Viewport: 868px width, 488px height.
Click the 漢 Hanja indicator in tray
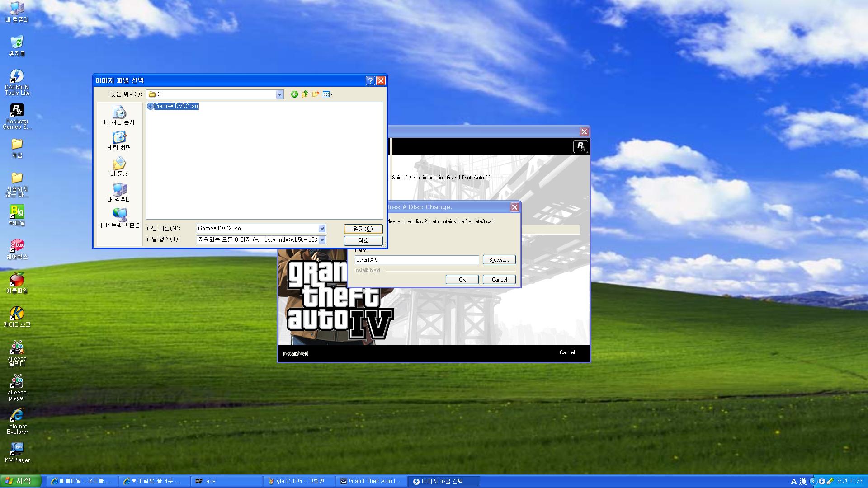point(803,482)
